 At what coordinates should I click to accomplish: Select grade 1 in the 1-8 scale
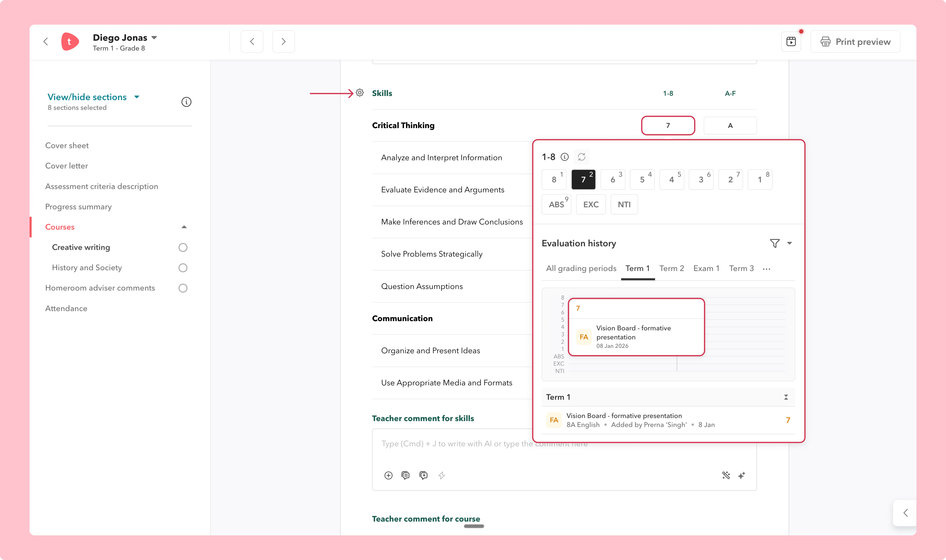tap(760, 180)
